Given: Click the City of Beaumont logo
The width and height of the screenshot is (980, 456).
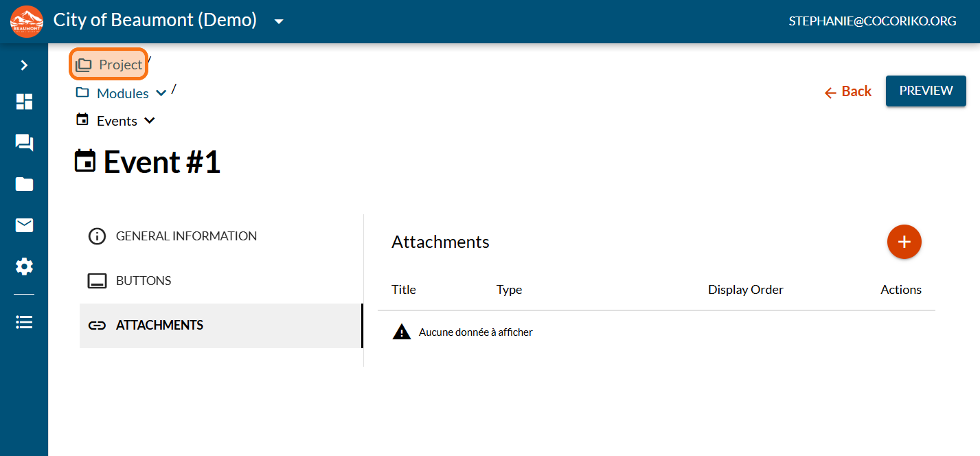Looking at the screenshot, I should point(27,21).
